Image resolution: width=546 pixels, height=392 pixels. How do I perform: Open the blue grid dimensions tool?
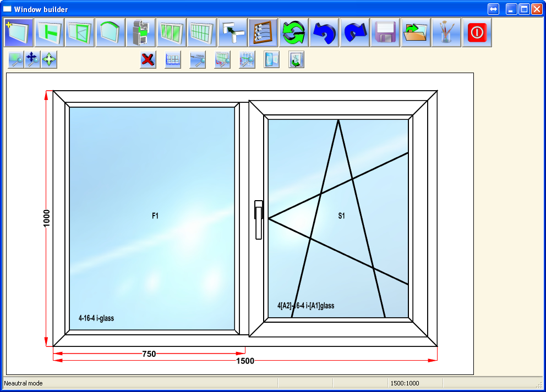(x=173, y=59)
